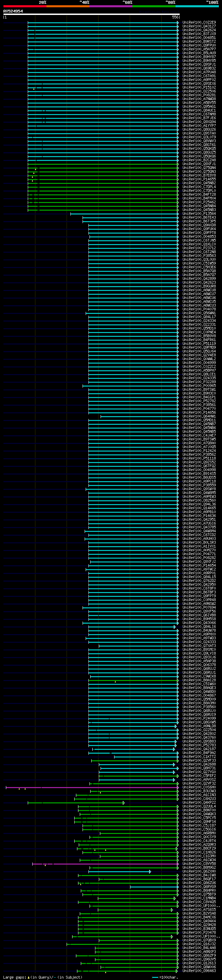Click the =100char. scale label
222x980 pixels.
click(169, 977)
